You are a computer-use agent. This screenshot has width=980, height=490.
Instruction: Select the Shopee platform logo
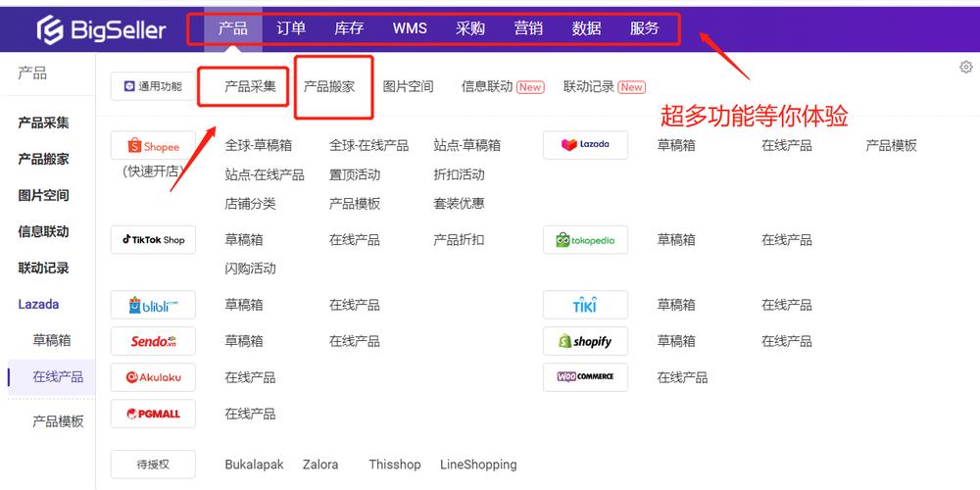point(153,146)
